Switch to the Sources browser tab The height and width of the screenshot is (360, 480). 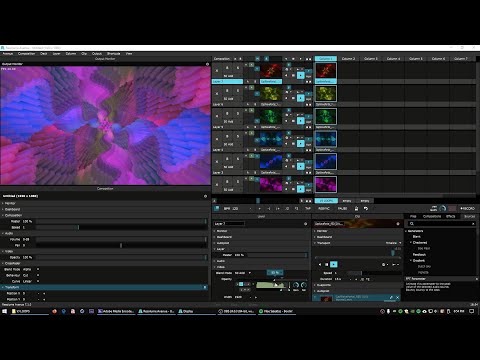click(x=469, y=216)
